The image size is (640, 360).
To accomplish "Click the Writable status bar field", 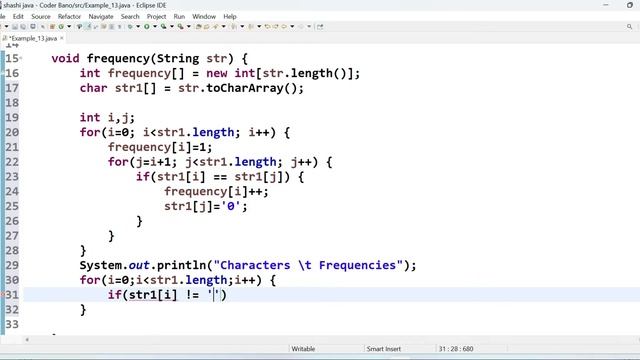I will click(x=303, y=349).
